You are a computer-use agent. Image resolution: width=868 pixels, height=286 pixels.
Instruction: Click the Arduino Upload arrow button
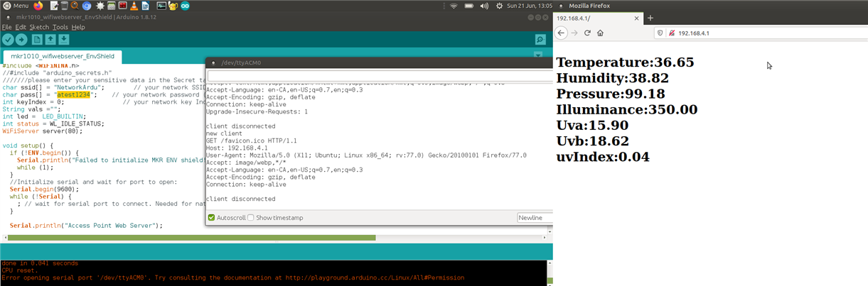(22, 40)
